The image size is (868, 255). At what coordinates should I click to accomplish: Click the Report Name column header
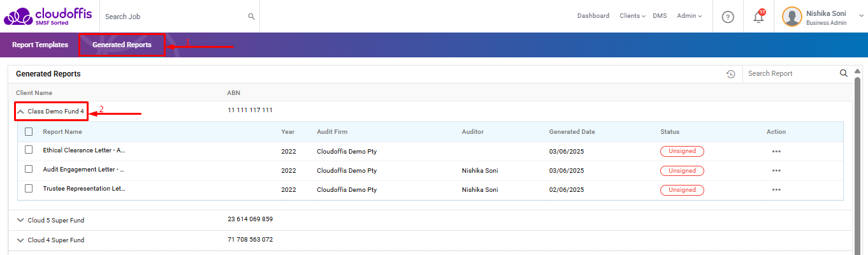[x=62, y=132]
